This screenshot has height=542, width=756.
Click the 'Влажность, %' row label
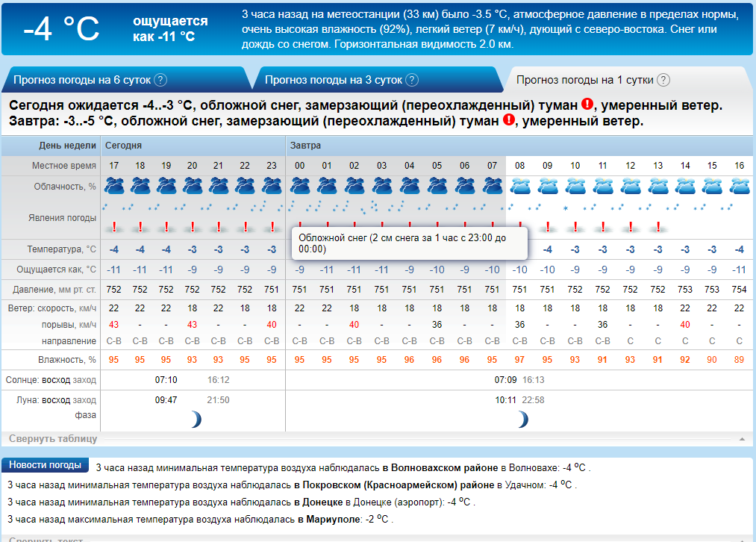coord(67,360)
